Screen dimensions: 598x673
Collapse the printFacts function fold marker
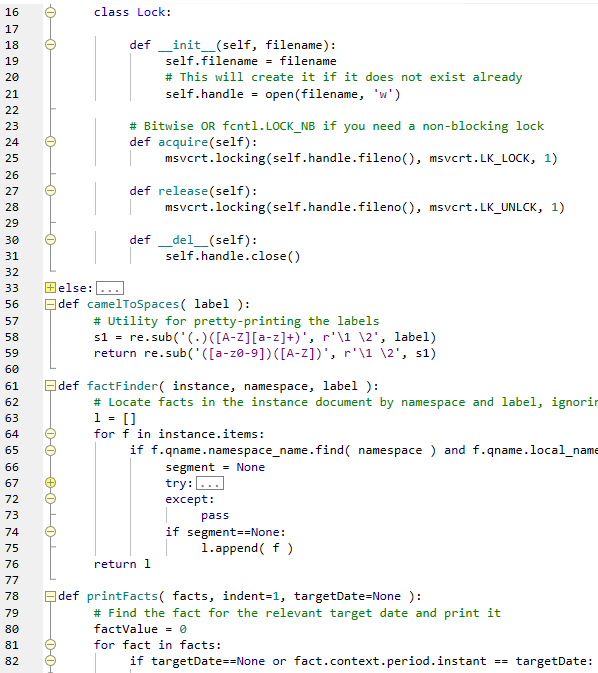pos(51,596)
